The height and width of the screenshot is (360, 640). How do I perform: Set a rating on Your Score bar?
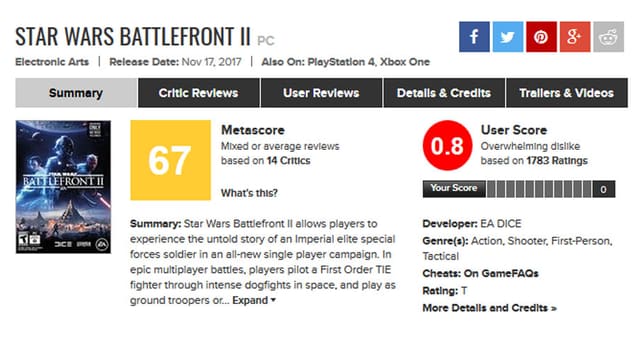[539, 189]
